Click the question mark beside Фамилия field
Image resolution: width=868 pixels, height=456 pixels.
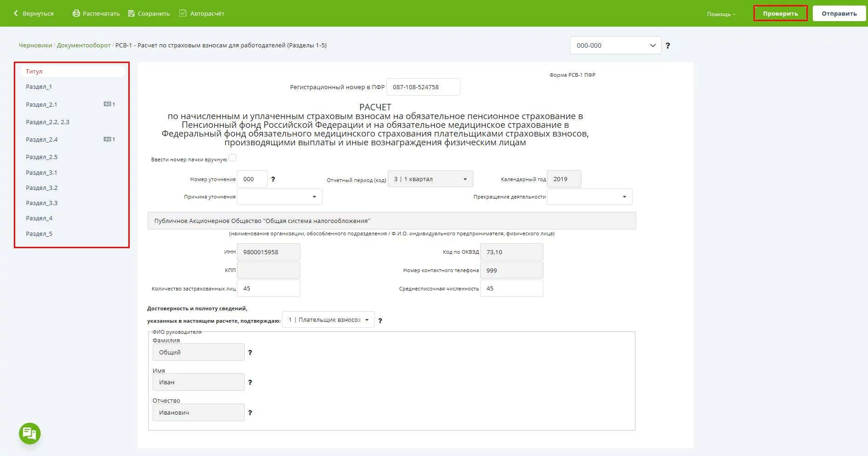[250, 353]
